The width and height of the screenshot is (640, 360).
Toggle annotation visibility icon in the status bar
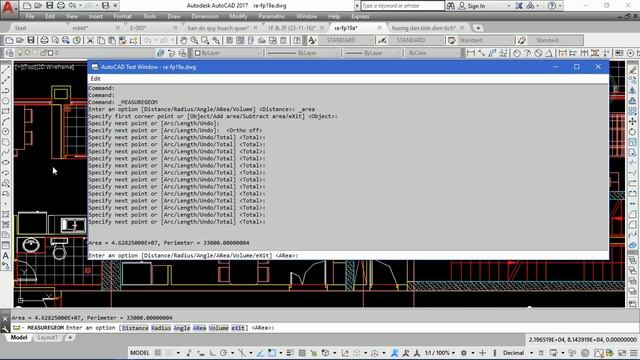(395, 353)
